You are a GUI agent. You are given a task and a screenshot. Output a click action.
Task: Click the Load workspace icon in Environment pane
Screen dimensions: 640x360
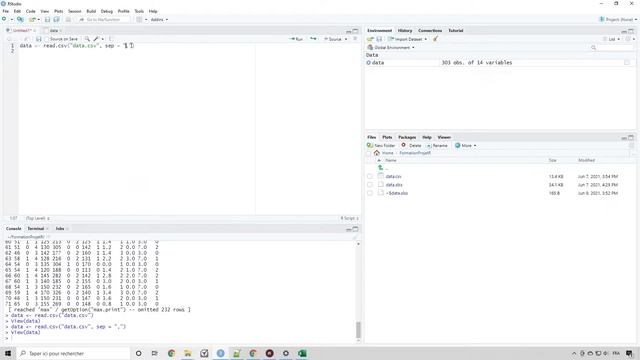370,39
